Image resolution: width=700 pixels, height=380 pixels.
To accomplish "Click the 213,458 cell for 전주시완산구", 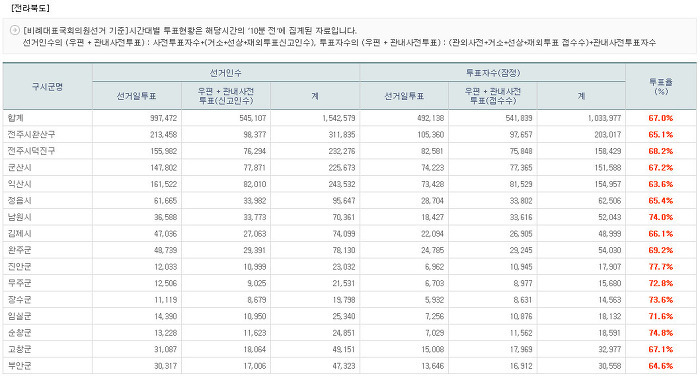I will coord(163,135).
